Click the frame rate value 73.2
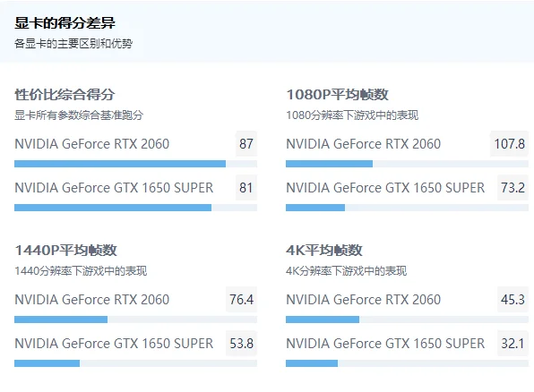534x392 pixels. click(x=512, y=188)
